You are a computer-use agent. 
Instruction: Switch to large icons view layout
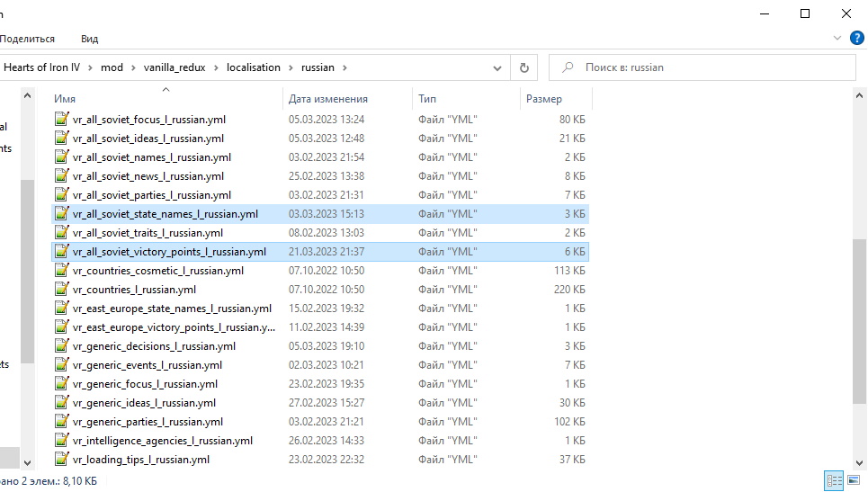click(x=854, y=479)
